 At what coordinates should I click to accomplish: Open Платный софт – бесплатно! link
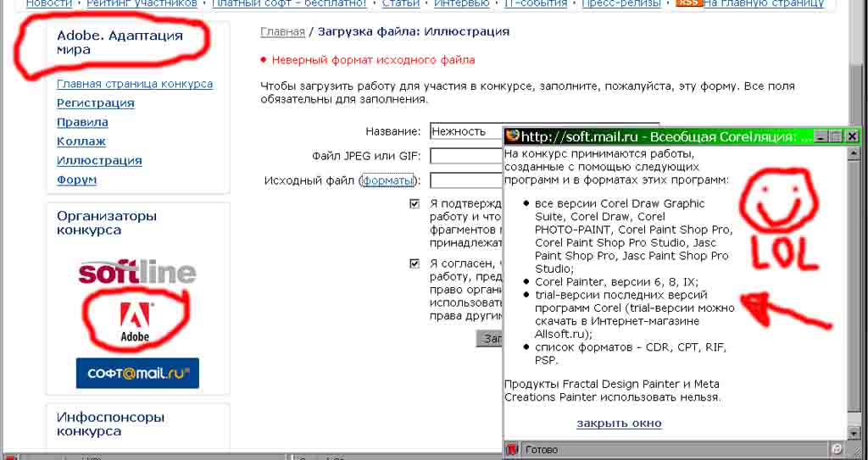(x=290, y=3)
